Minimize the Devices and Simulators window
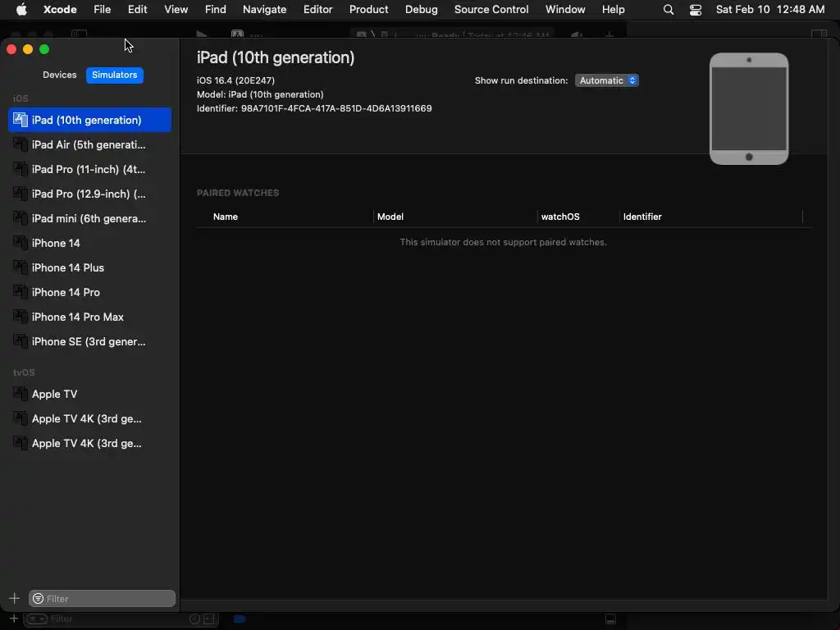 (x=28, y=49)
